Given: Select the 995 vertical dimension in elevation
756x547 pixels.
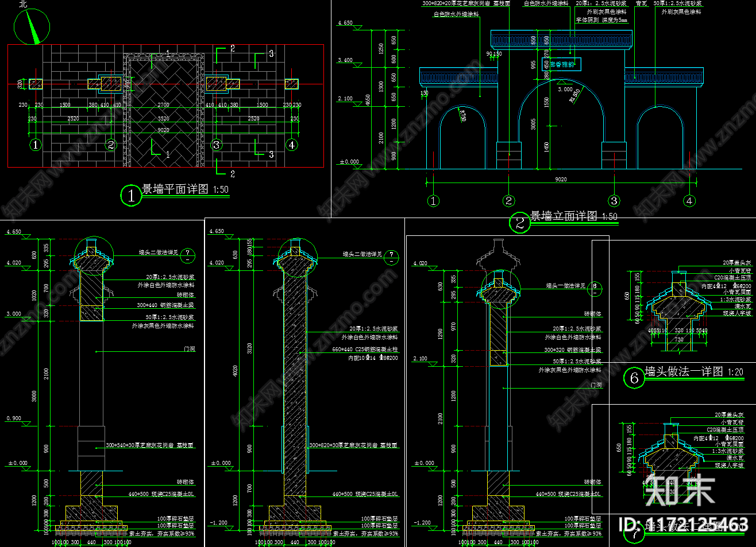Looking at the screenshot, I should point(534,65).
